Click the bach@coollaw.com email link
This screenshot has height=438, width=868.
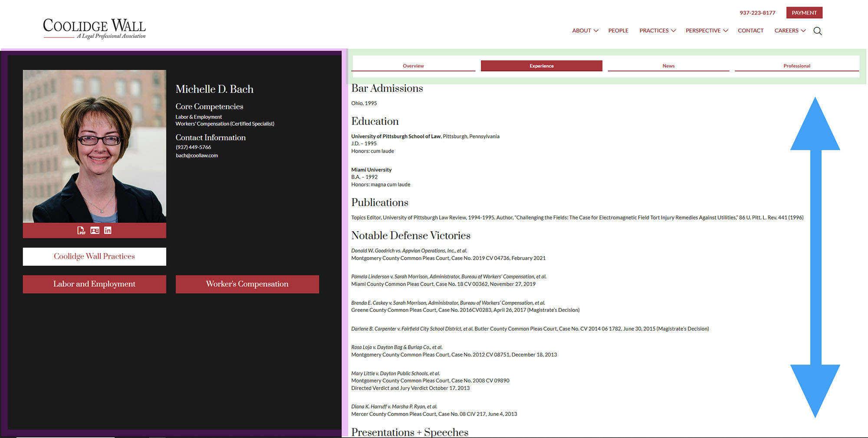pos(197,156)
